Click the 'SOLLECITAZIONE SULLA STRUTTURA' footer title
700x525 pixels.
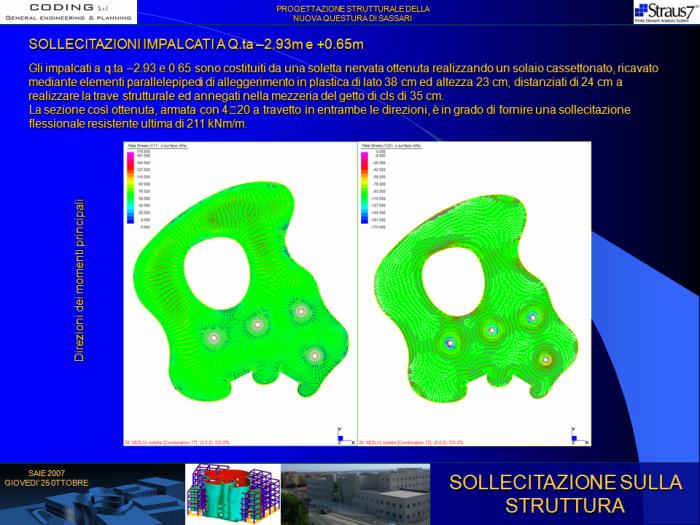pyautogui.click(x=565, y=493)
